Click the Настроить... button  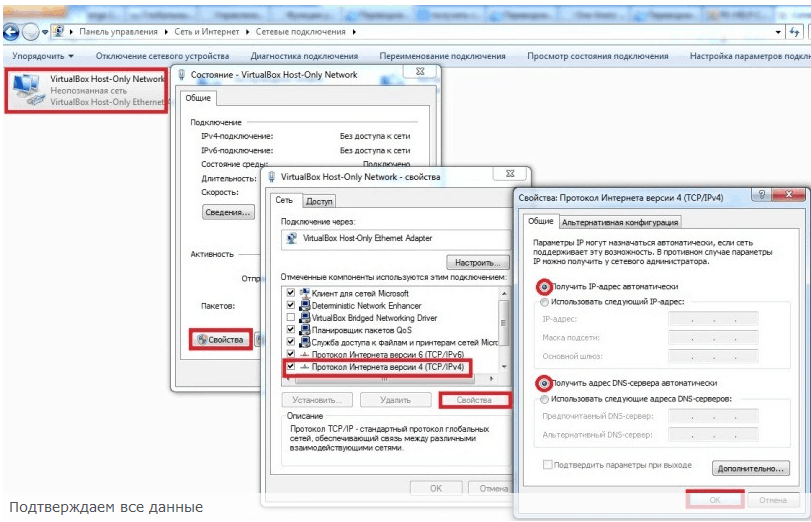pyautogui.click(x=477, y=263)
